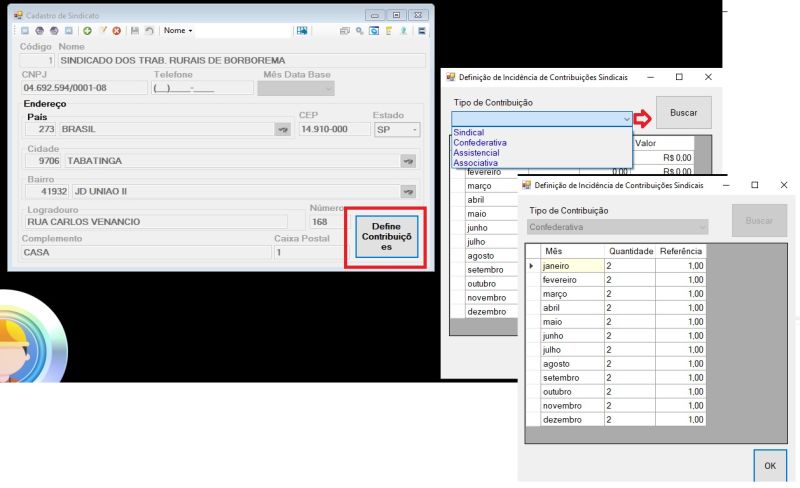Expand the Mês Data Base dropdown
This screenshot has height=488, width=800.
pyautogui.click(x=329, y=89)
